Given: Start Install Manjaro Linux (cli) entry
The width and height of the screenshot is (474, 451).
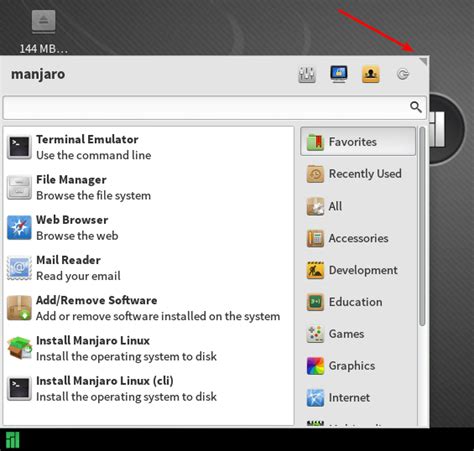Looking at the screenshot, I should tap(148, 388).
